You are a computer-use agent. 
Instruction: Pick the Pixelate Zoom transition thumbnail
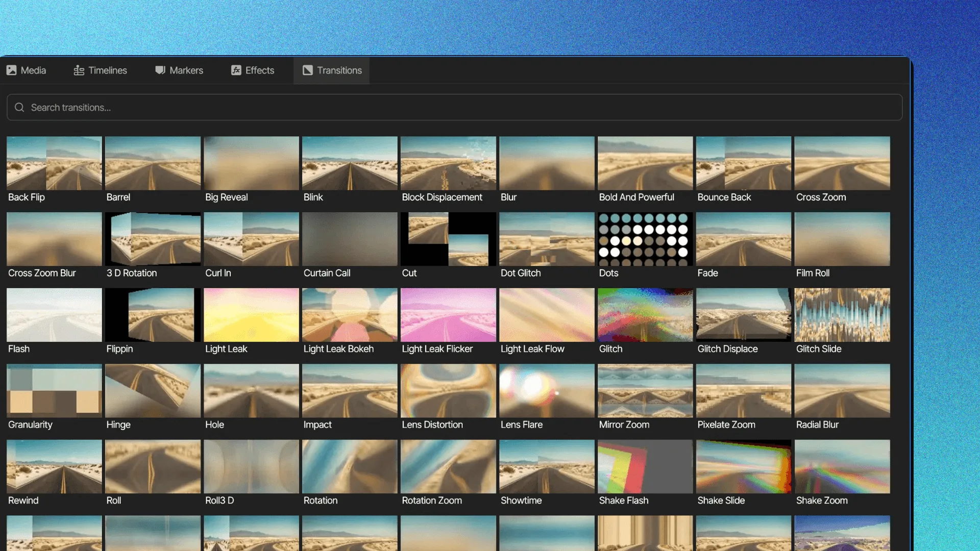[744, 390]
